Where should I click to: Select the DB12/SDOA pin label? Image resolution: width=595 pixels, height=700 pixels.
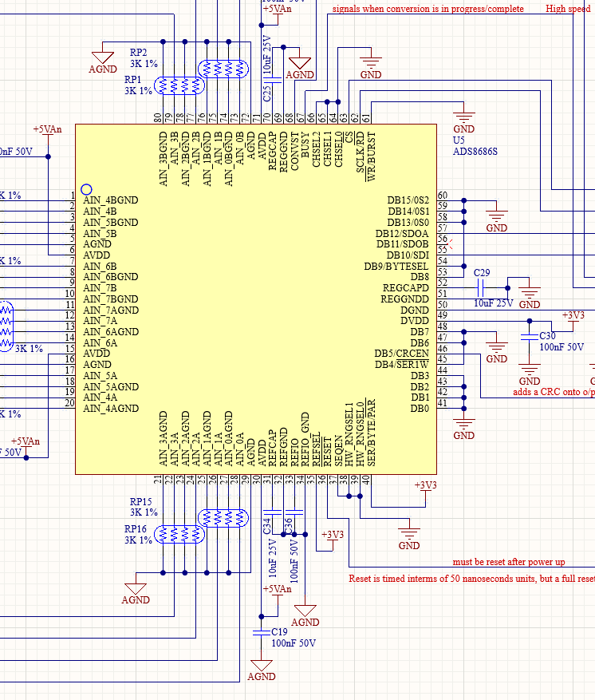click(x=402, y=234)
